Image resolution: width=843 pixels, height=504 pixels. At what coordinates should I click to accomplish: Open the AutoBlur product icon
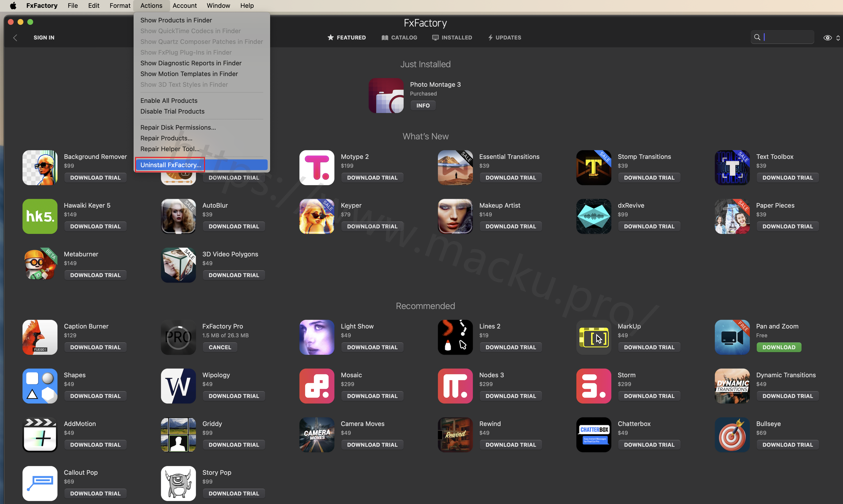click(x=178, y=216)
